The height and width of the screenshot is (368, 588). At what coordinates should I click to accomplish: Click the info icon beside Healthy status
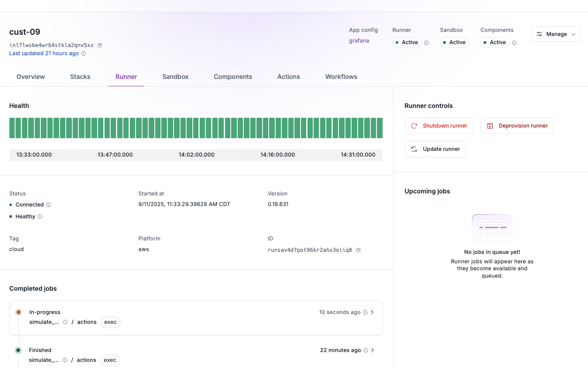40,216
